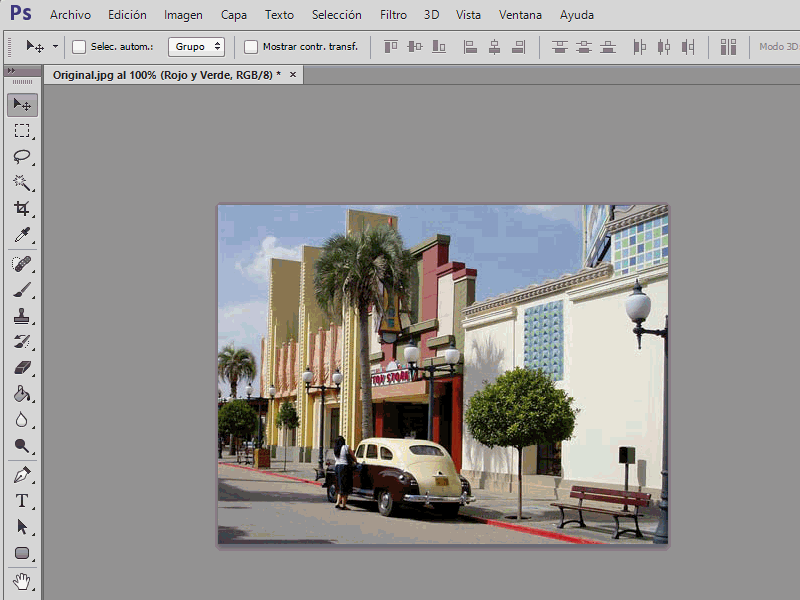
Task: Select the Eyedropper tool
Action: click(22, 235)
